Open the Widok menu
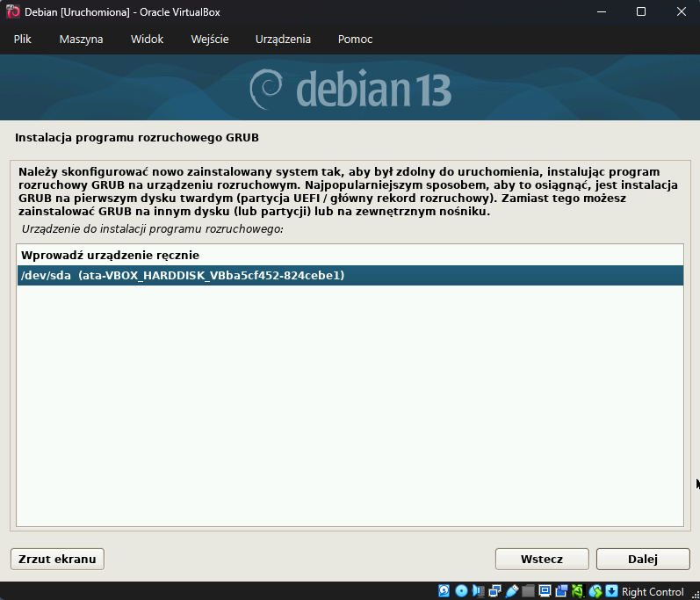This screenshot has width=700, height=600. (147, 40)
